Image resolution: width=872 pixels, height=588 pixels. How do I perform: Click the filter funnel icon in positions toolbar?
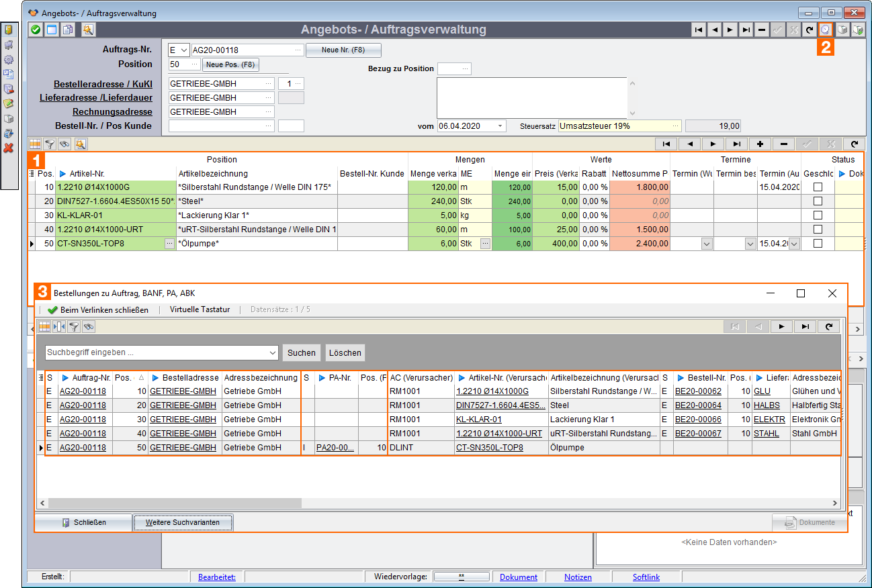click(50, 144)
